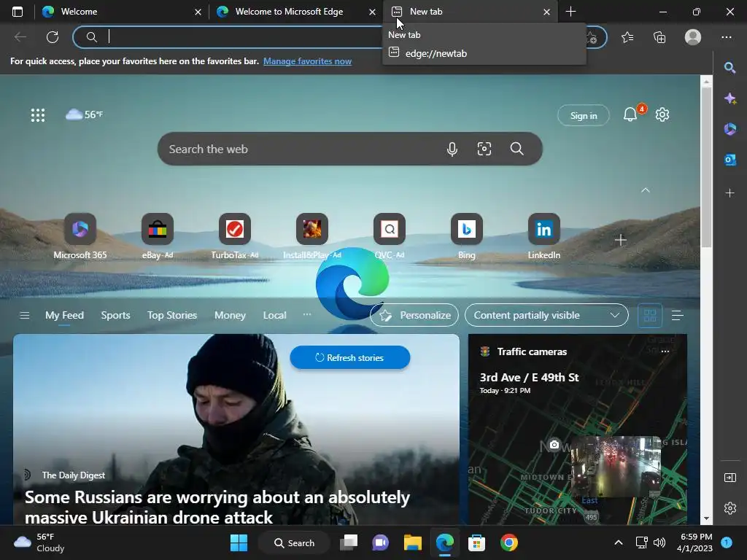Open the Bing quick link tile
The width and height of the screenshot is (747, 560).
click(466, 237)
